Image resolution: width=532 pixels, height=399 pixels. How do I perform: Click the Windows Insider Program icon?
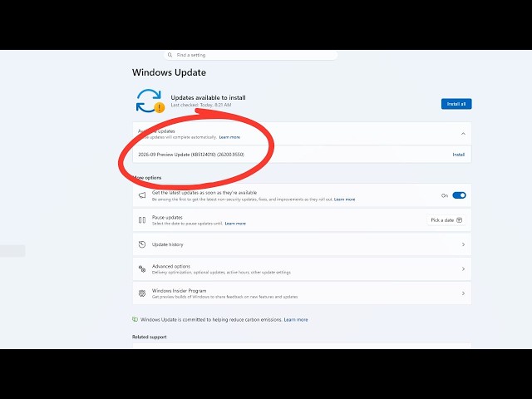point(142,293)
